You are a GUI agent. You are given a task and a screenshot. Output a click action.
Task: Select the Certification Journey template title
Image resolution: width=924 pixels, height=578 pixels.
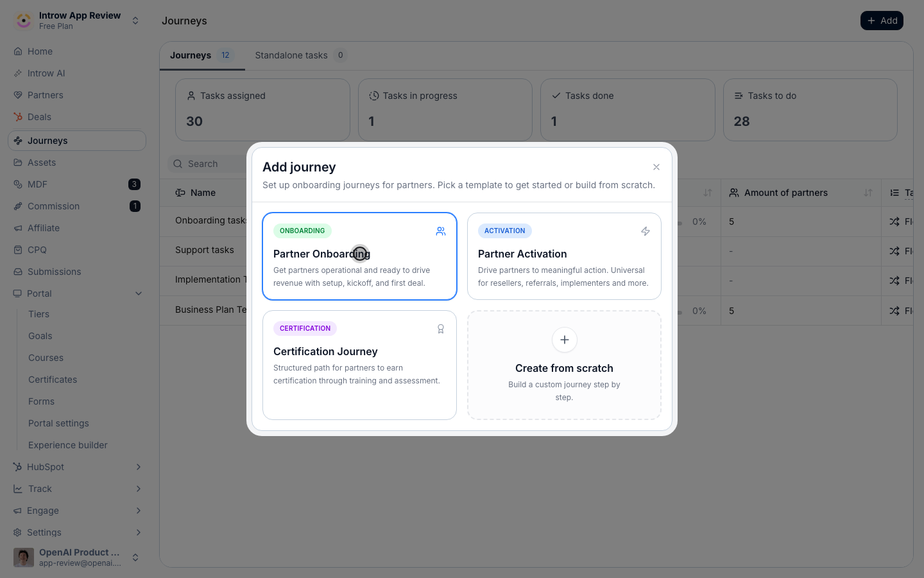(325, 351)
